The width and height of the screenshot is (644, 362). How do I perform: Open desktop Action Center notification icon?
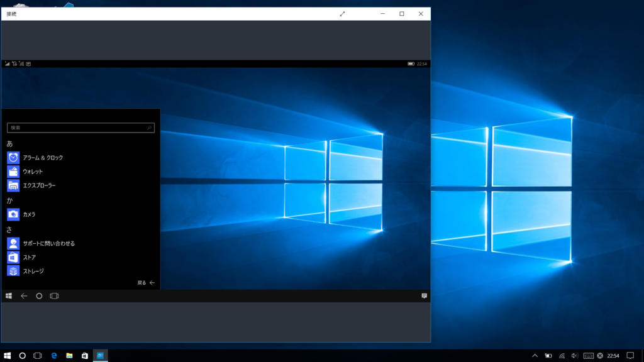coord(630,356)
